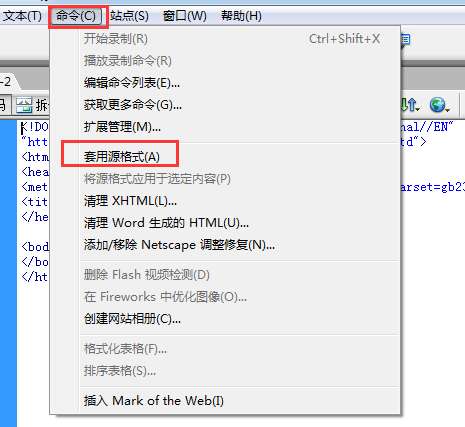Select 插入 Mark of the Web(I)

154,400
